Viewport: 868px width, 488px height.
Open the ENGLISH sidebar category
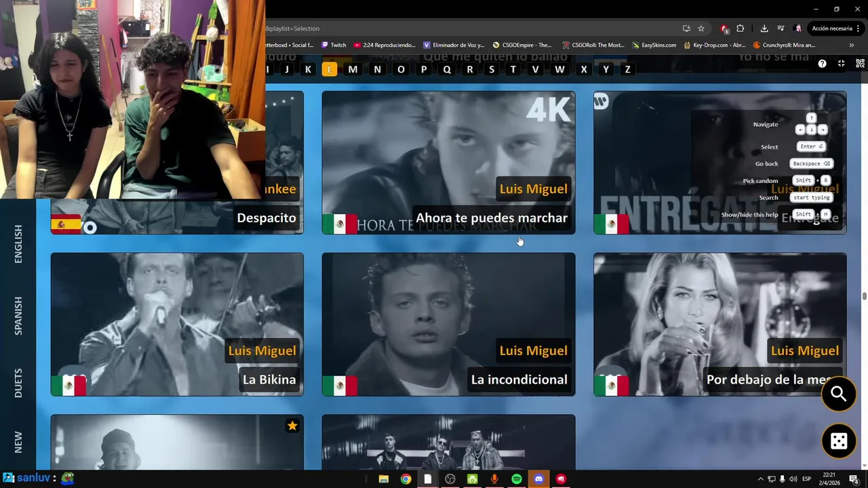pos(18,244)
